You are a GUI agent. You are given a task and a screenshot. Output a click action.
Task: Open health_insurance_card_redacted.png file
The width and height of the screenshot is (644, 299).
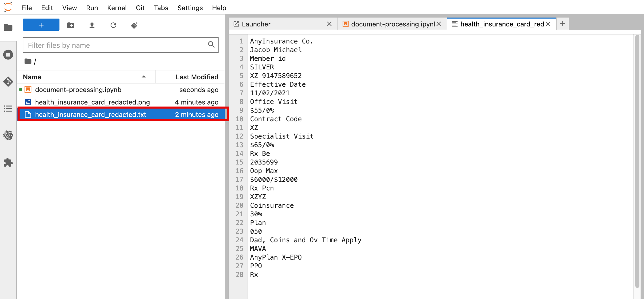point(92,102)
